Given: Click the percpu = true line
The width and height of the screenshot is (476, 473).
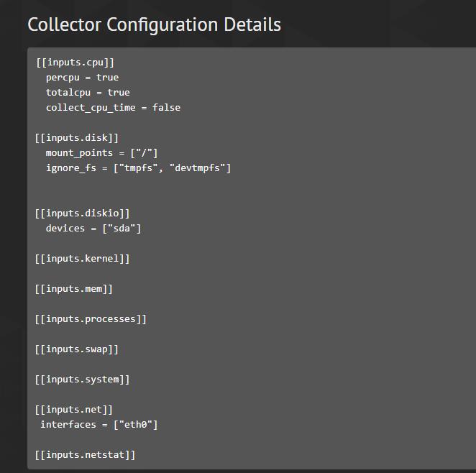Looking at the screenshot, I should [x=82, y=78].
